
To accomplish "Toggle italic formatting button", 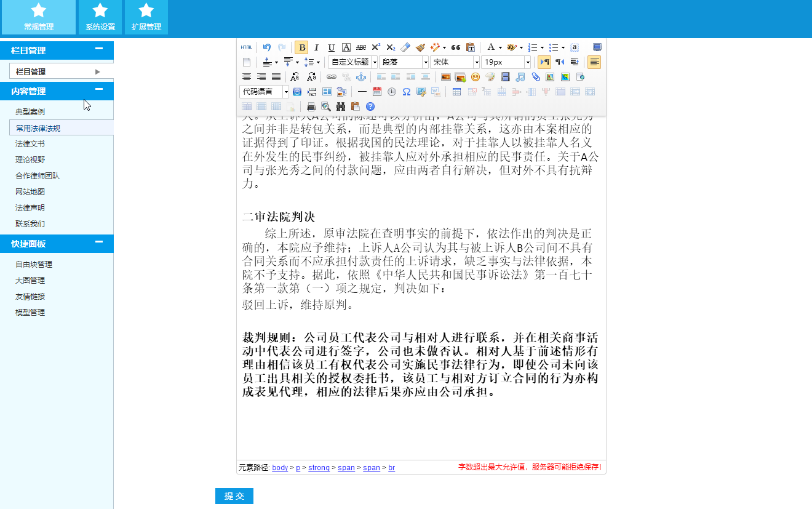I will [x=317, y=47].
